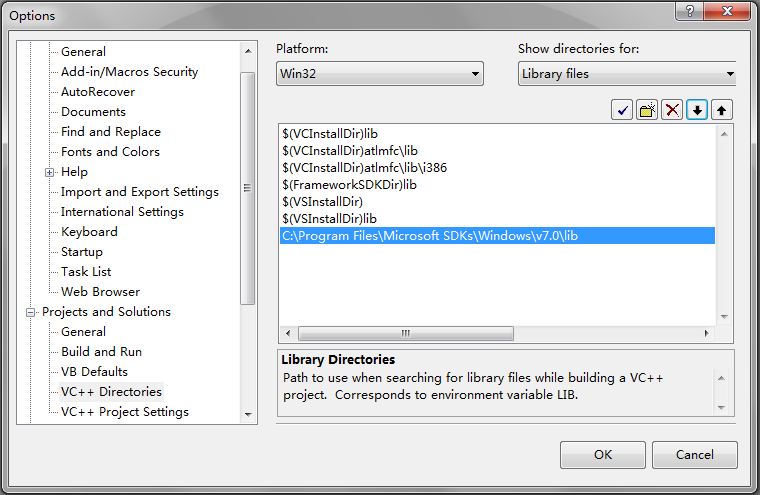
Task: Open the Show directories for dropdown
Action: pyautogui.click(x=627, y=74)
